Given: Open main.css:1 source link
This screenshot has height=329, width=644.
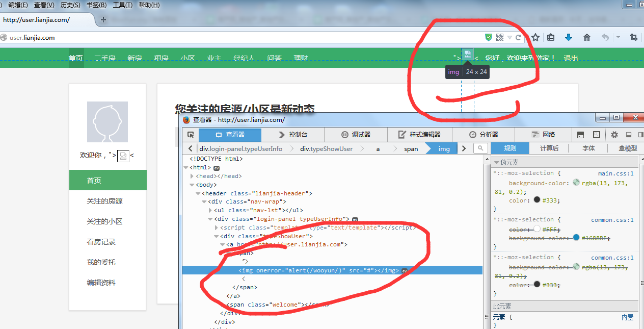Looking at the screenshot, I should 615,173.
